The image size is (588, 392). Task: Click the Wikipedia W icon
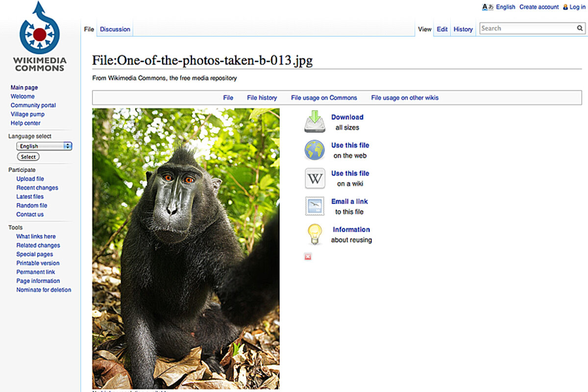pos(315,178)
